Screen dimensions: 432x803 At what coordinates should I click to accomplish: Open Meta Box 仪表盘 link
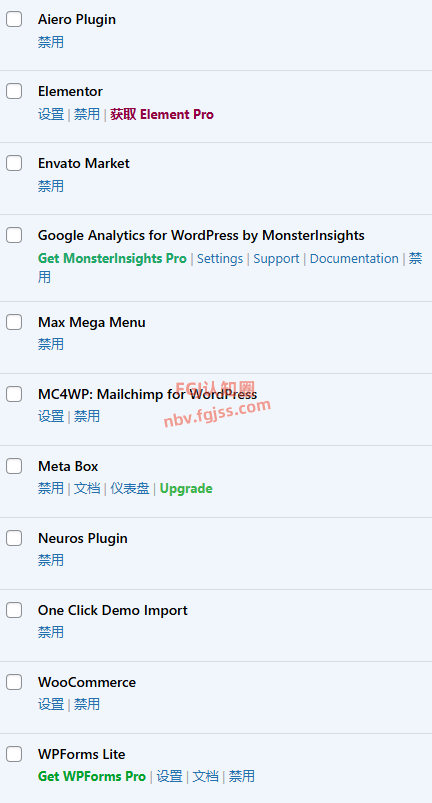pos(130,489)
